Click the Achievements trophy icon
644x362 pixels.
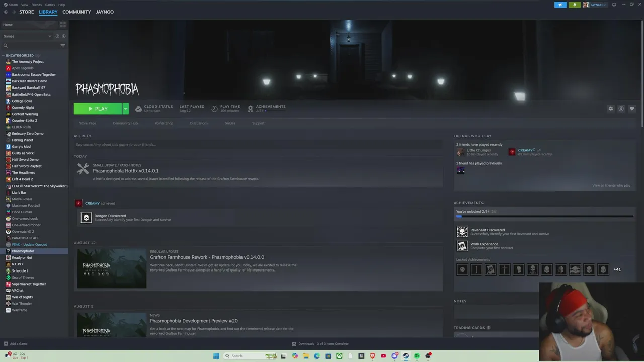point(250,109)
